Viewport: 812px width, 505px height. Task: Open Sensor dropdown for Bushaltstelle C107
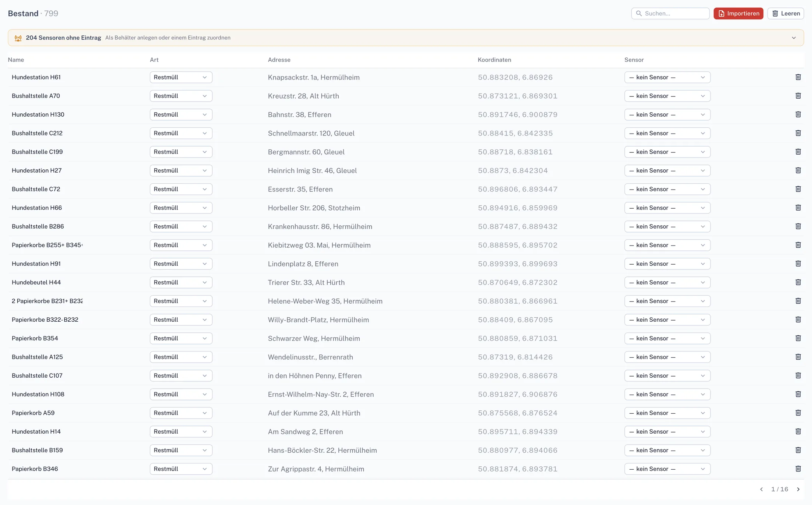click(x=667, y=376)
